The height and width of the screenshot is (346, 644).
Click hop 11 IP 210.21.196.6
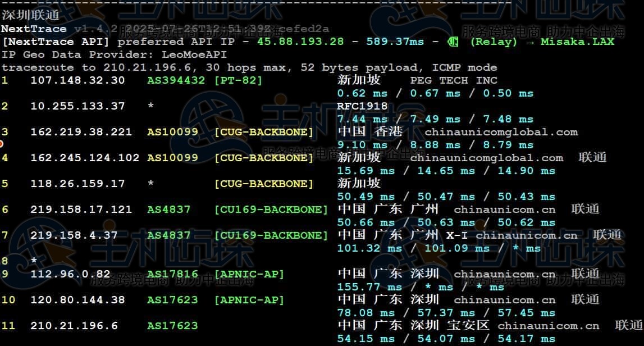click(74, 326)
